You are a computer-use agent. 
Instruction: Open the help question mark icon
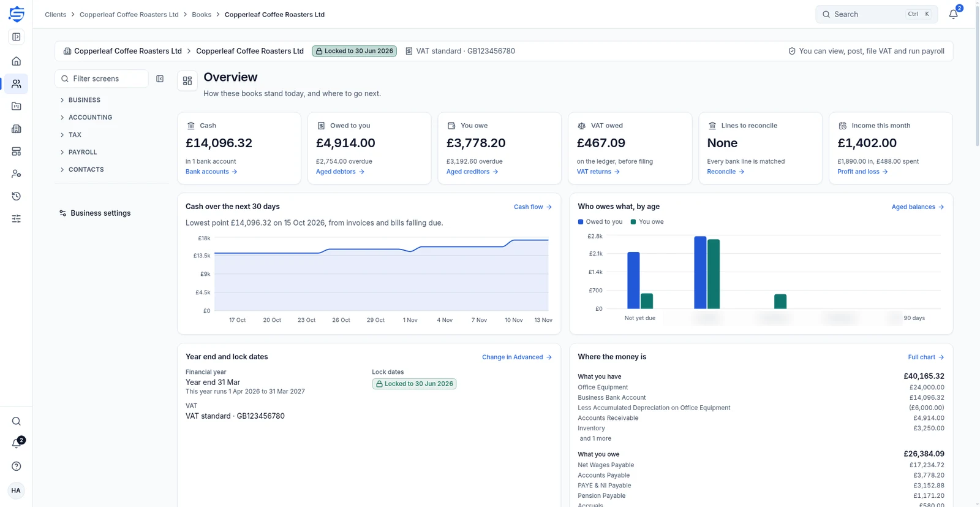point(17,467)
